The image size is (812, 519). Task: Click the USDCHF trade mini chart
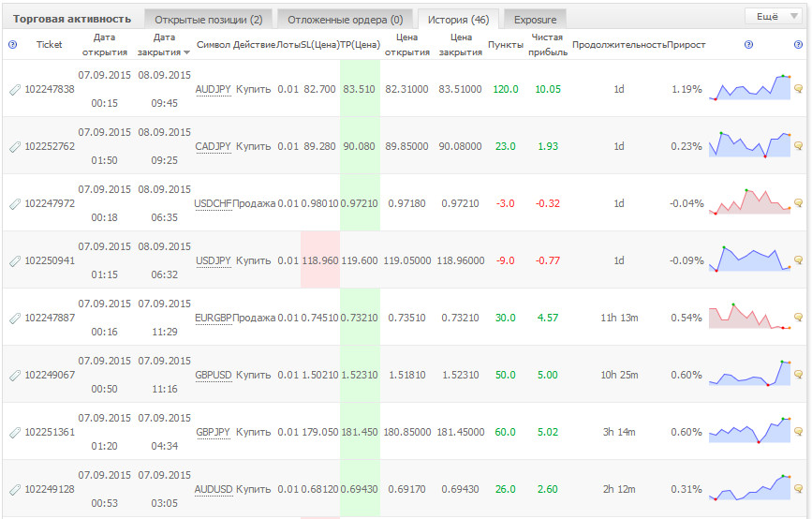(749, 202)
